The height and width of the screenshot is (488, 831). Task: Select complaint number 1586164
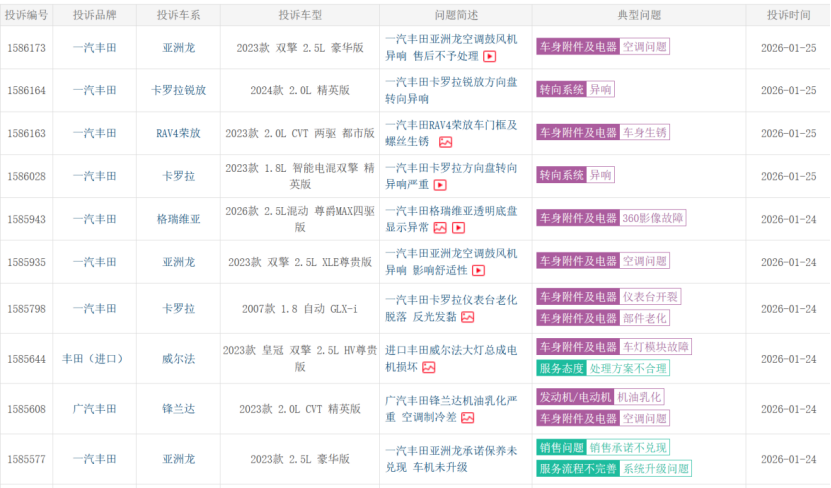[x=26, y=90]
